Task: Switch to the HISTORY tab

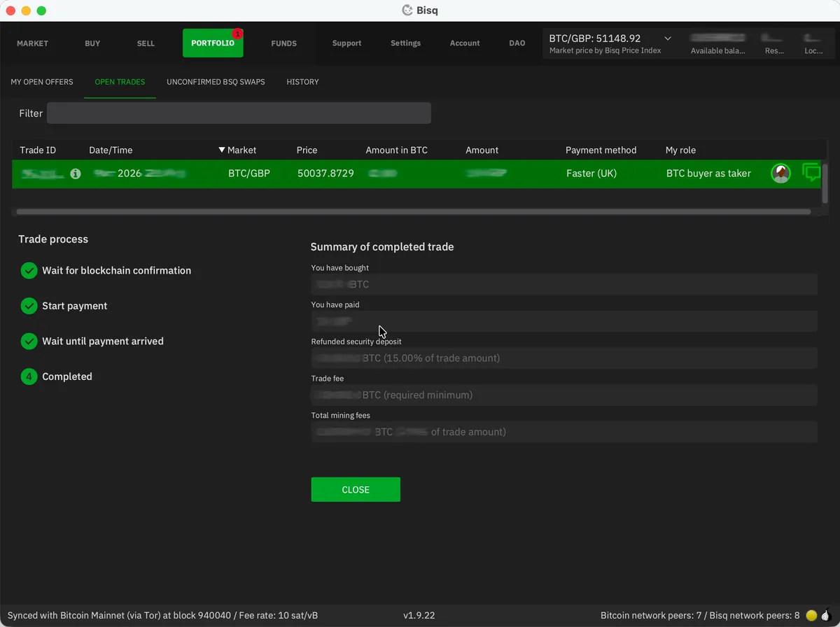Action: click(302, 82)
